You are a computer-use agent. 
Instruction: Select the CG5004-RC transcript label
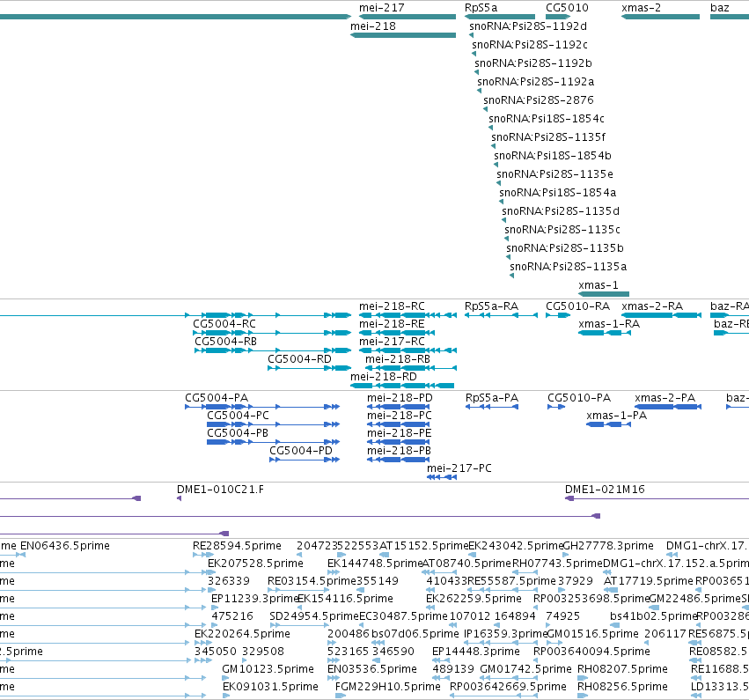pyautogui.click(x=224, y=324)
